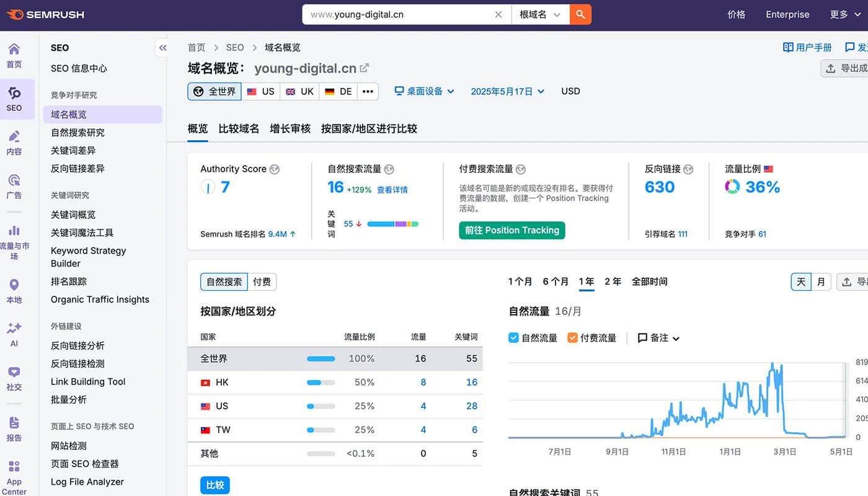Switch to the 比较域名 tab
The image size is (868, 496).
click(x=239, y=128)
